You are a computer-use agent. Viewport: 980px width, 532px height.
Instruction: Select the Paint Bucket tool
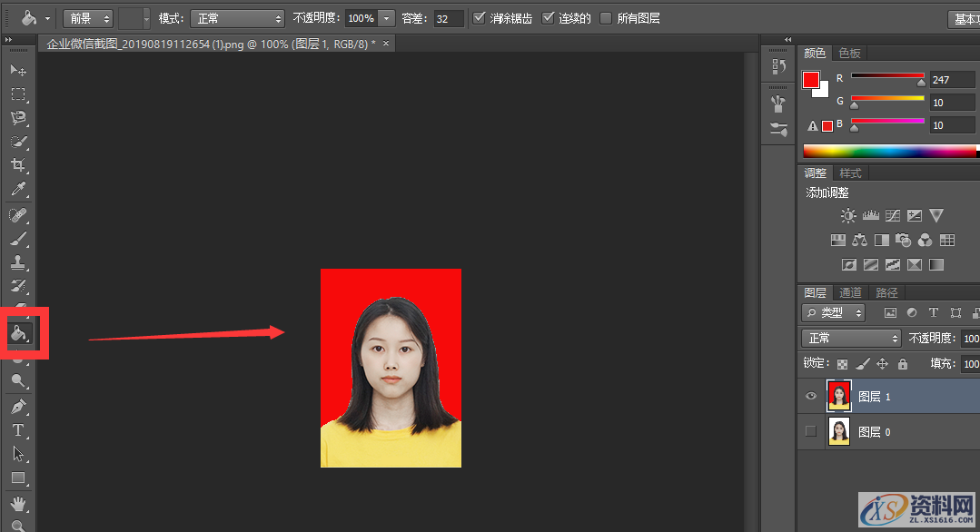pyautogui.click(x=20, y=332)
